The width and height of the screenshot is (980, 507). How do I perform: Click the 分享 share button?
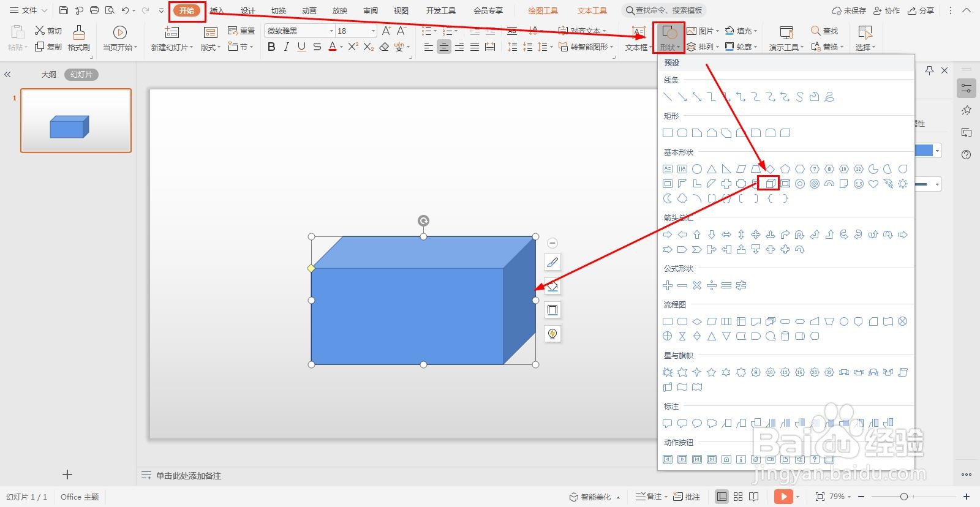(921, 10)
